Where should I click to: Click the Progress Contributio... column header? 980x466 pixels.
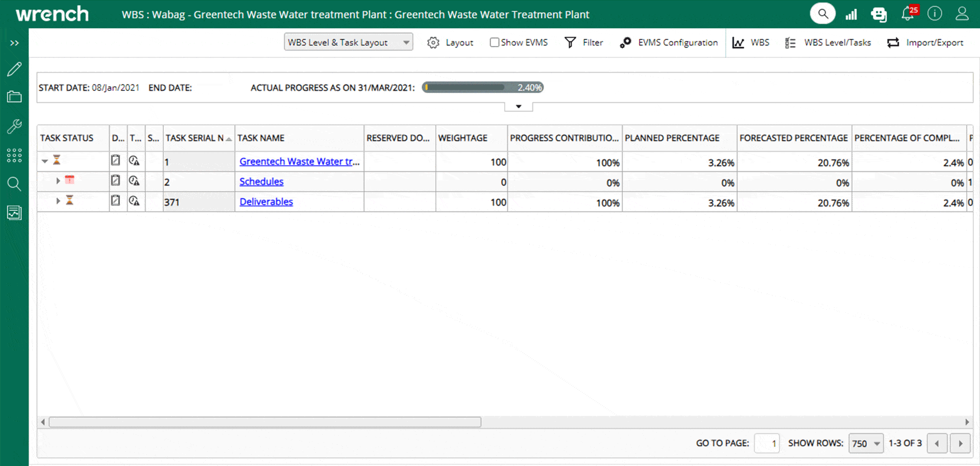[x=565, y=138]
